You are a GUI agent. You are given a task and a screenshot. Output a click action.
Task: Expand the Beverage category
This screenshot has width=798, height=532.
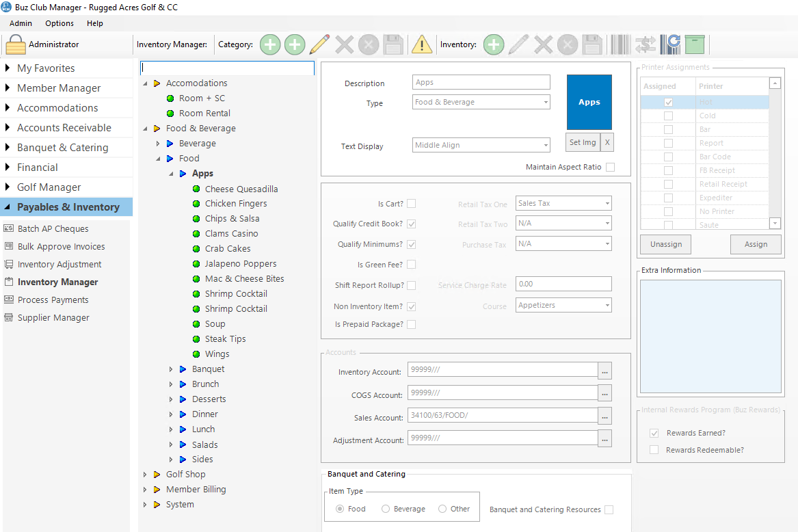click(158, 144)
